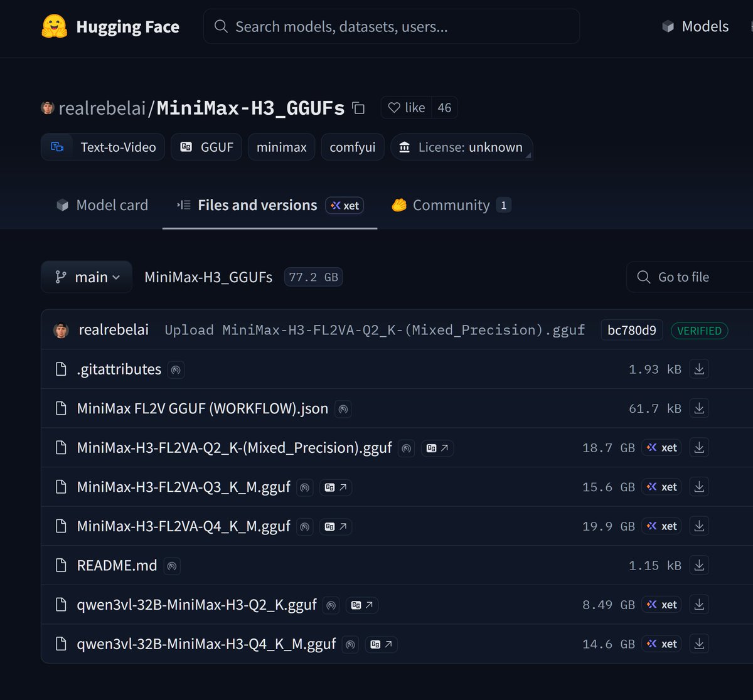Click the xet badge next to Files and versions
Viewport: 753px width, 700px height.
344,205
